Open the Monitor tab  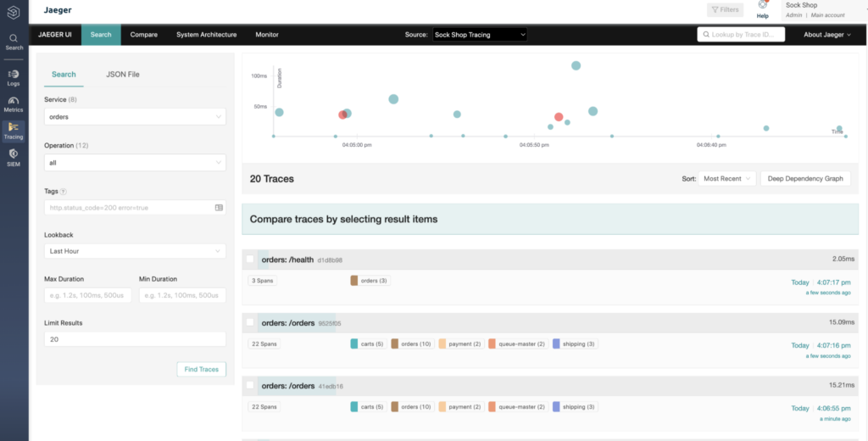coord(267,35)
